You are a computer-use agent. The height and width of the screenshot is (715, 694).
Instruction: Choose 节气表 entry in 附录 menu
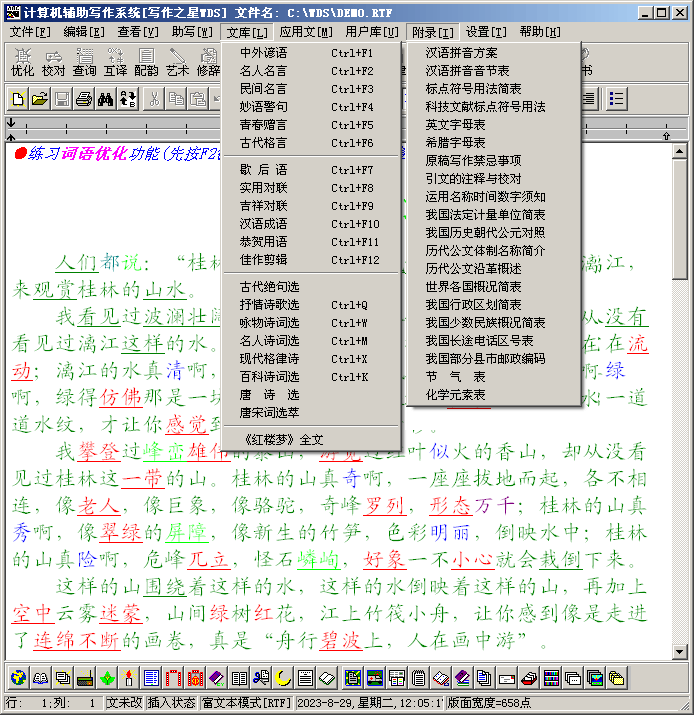coord(494,376)
